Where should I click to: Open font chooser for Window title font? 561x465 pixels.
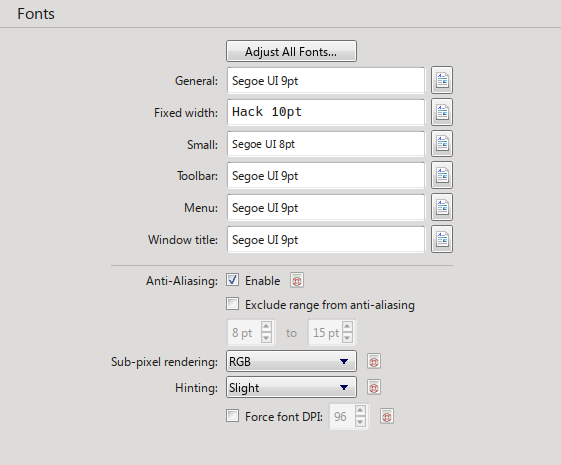[x=442, y=239]
